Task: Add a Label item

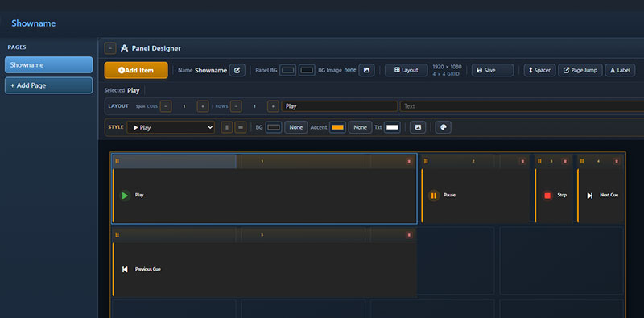Action: 620,70
